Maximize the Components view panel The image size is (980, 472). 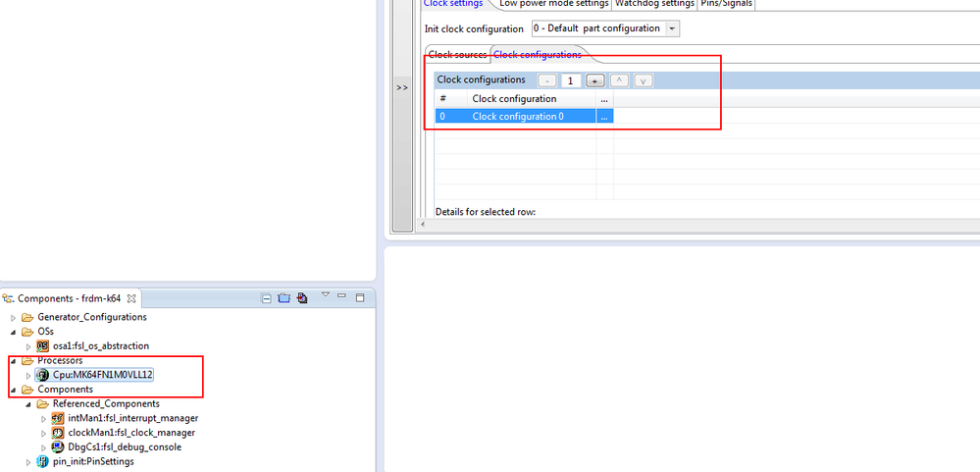pos(360,297)
